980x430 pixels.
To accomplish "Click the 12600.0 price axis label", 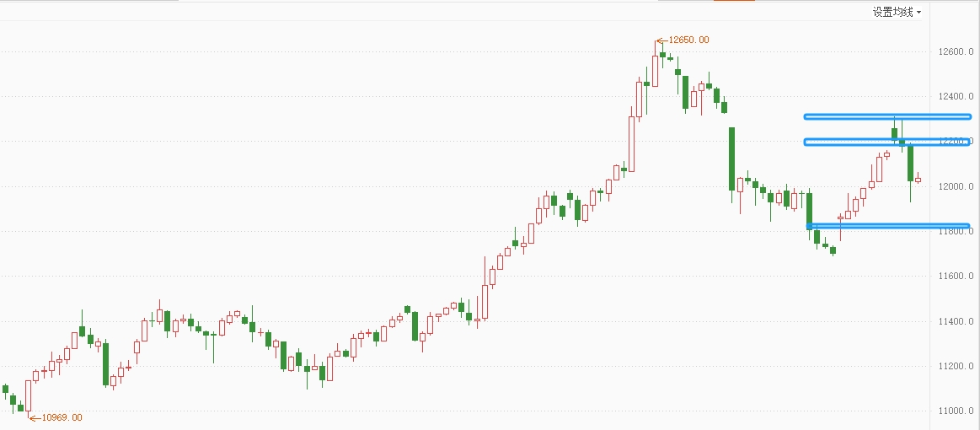I will [958, 52].
